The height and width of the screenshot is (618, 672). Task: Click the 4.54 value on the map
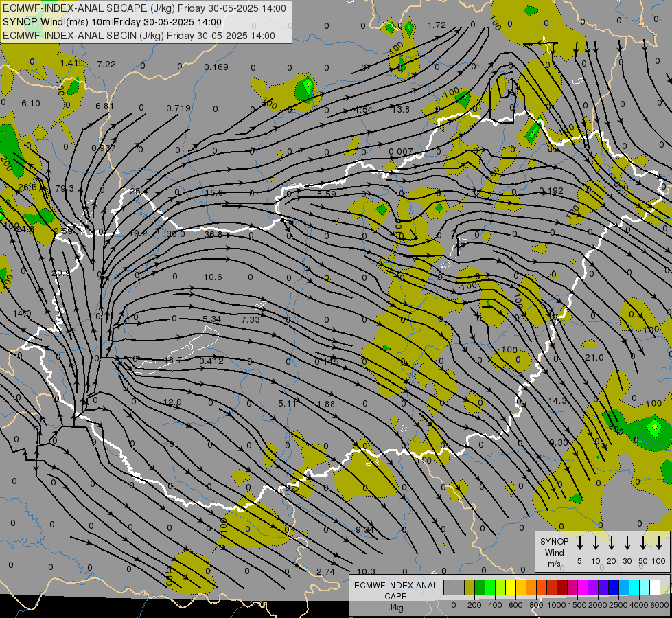363,109
